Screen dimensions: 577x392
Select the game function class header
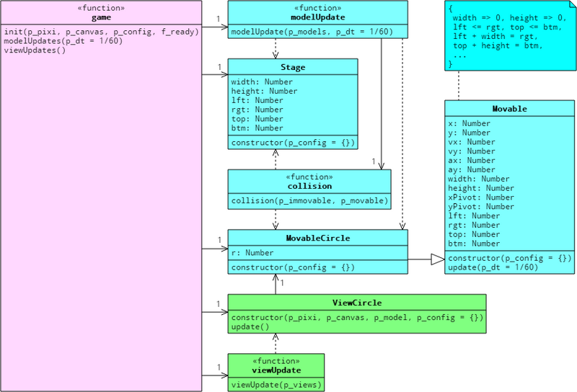(101, 12)
